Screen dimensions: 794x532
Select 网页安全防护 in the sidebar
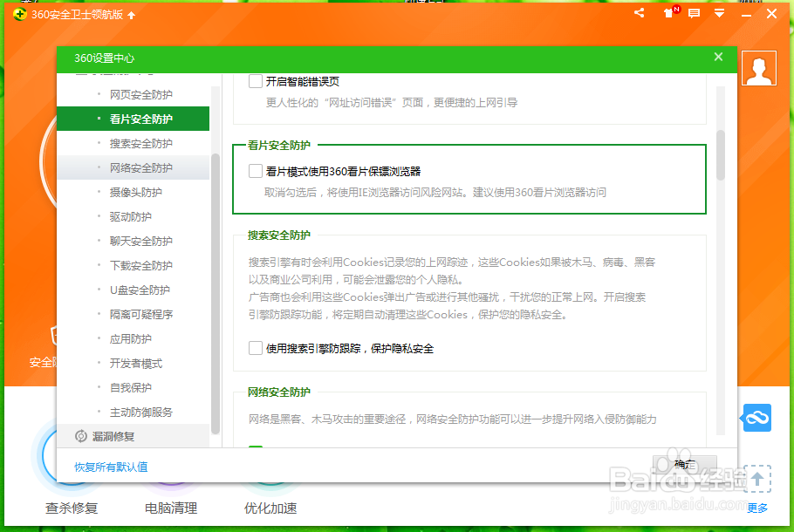pyautogui.click(x=133, y=94)
